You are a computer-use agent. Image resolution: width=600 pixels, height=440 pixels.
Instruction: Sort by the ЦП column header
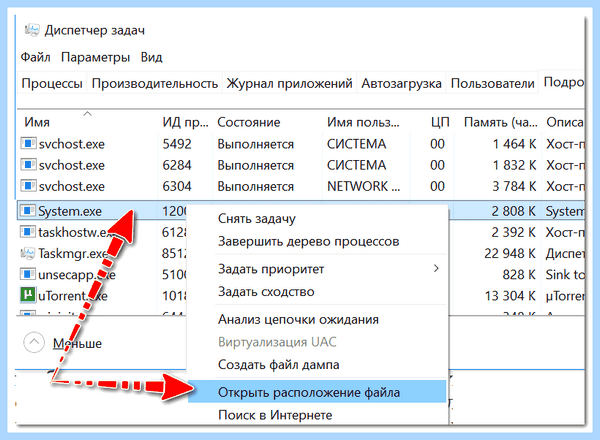[440, 122]
